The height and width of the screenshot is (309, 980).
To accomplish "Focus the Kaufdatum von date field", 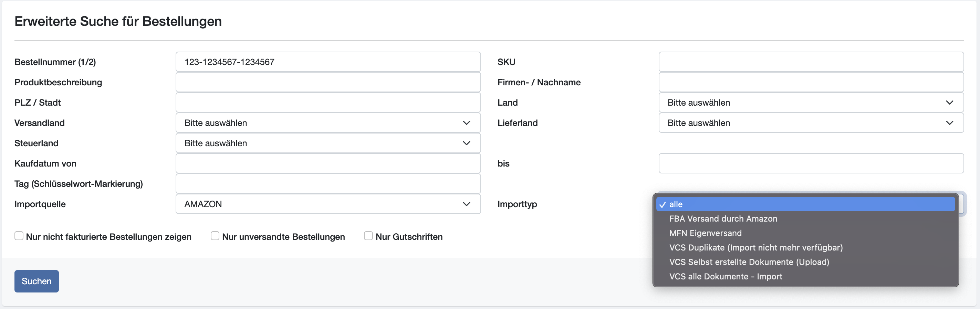I will 327,163.
